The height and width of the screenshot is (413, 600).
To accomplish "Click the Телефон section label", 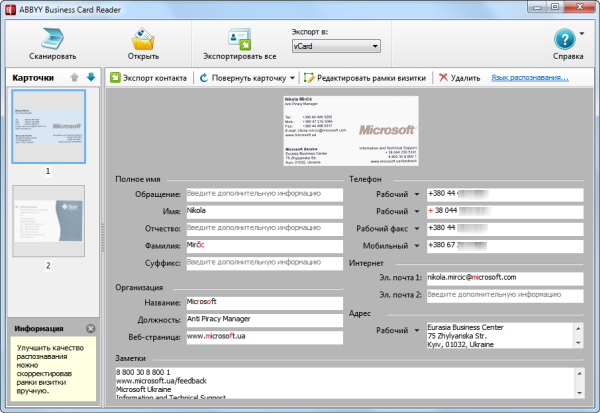I will tap(365, 179).
